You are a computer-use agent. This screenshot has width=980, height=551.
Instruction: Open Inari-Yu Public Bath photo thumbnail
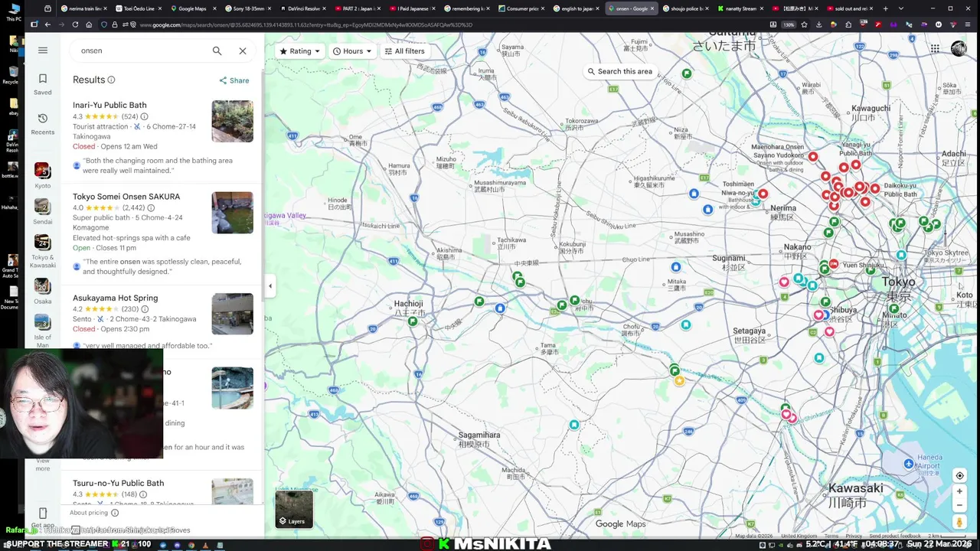coord(232,121)
